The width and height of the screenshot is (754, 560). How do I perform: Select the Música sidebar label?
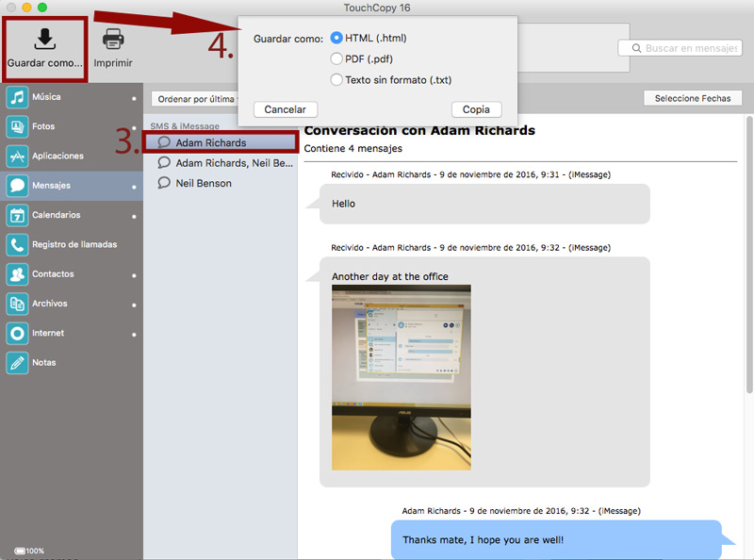click(x=46, y=97)
